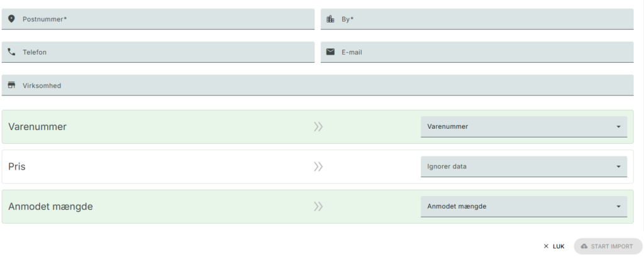Click the location pin icon beside Postnummer
The height and width of the screenshot is (257, 644).
tap(11, 19)
